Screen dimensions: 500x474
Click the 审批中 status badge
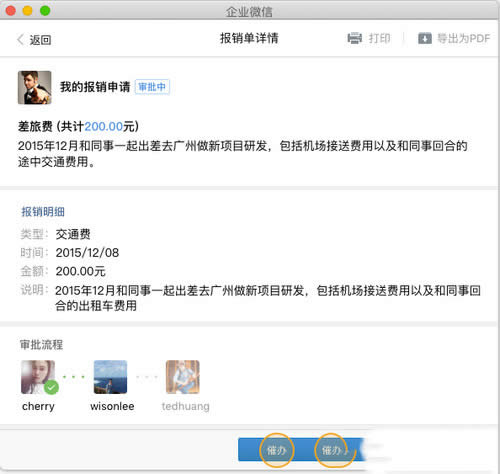152,87
